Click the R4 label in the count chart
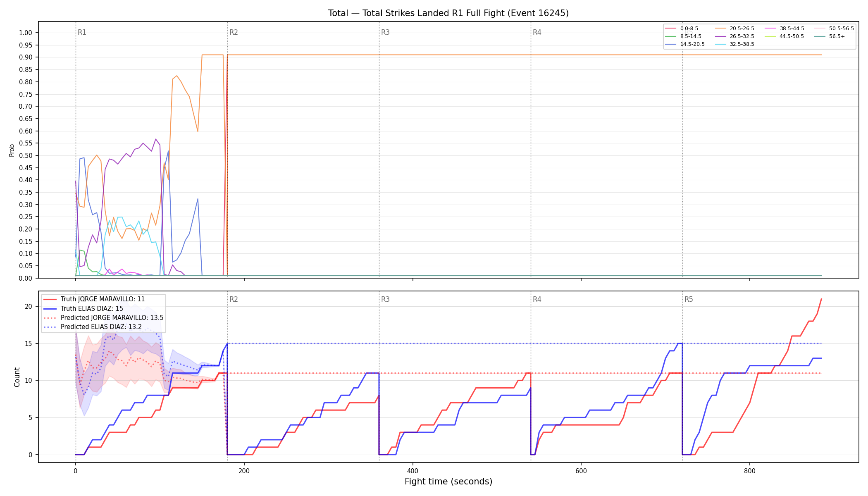 pos(537,299)
